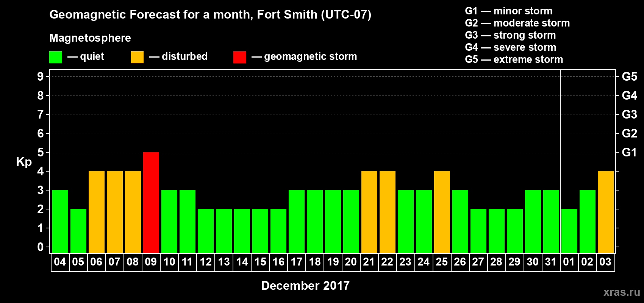Screen dimensions: 644x303
Task: Click the 'G2 — moderate storm' legend text
Action: 517,23
